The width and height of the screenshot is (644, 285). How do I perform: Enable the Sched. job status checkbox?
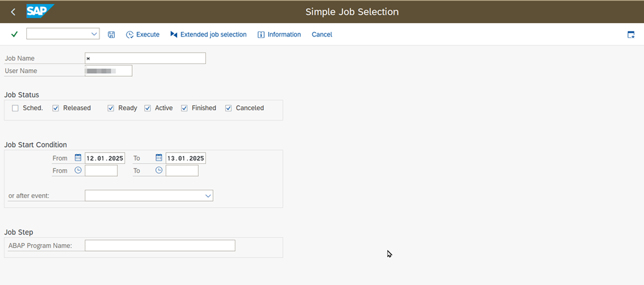click(15, 108)
